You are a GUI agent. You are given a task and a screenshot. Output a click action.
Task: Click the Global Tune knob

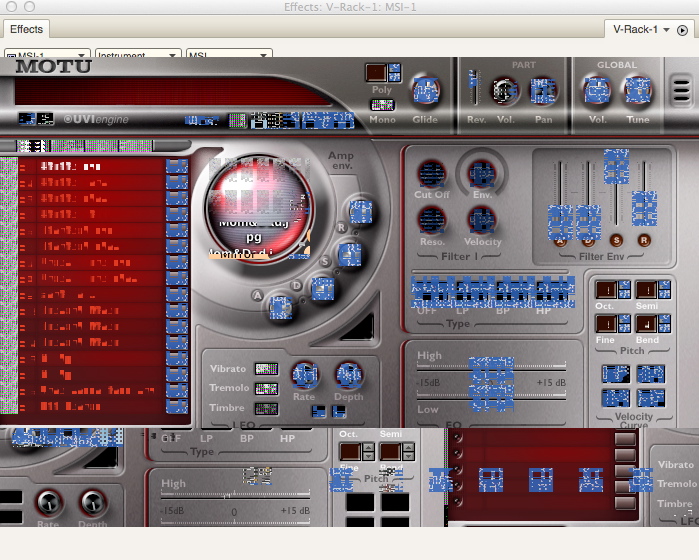click(637, 91)
